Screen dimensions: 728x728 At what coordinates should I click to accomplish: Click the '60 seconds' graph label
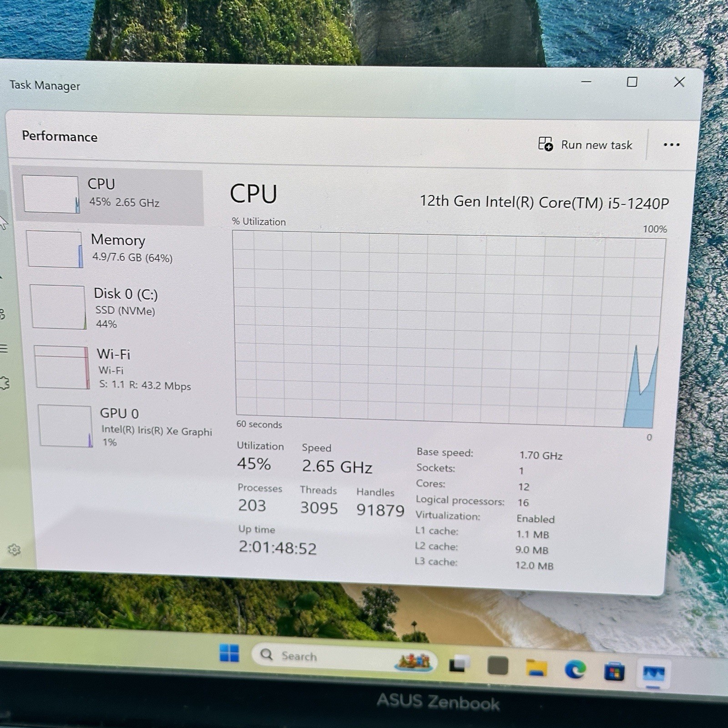click(x=259, y=424)
